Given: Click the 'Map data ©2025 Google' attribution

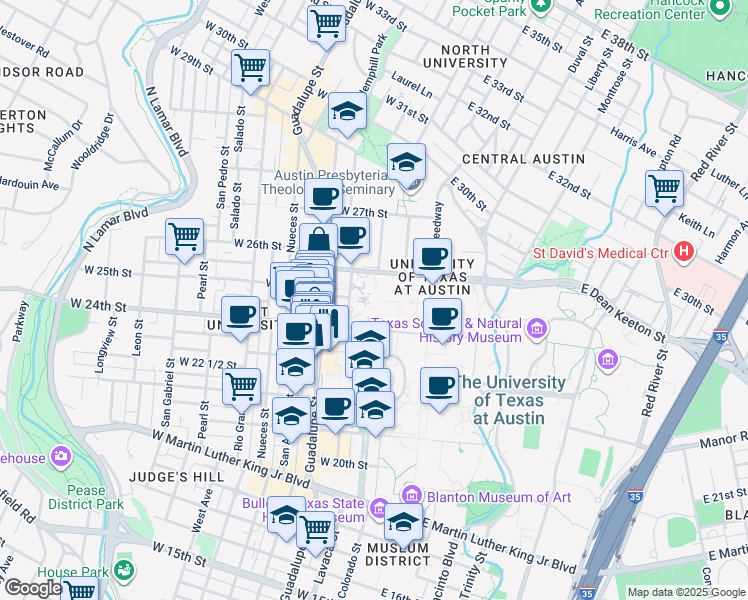Looking at the screenshot, I should click(686, 593).
